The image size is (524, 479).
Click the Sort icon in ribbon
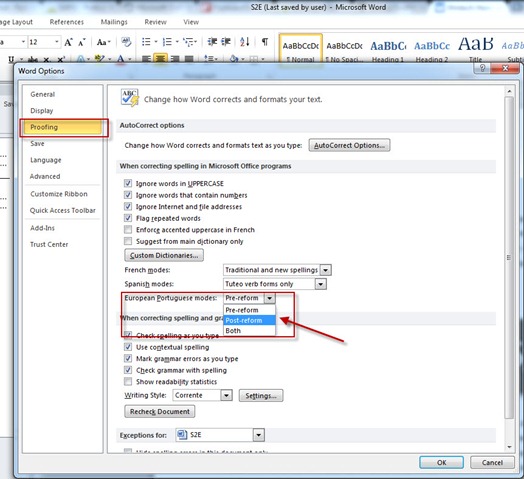click(244, 42)
